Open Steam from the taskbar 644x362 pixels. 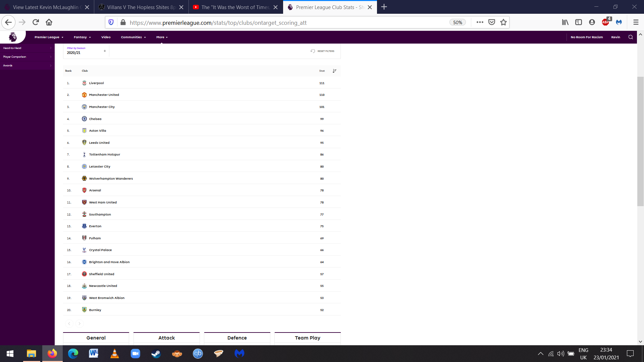(x=156, y=354)
